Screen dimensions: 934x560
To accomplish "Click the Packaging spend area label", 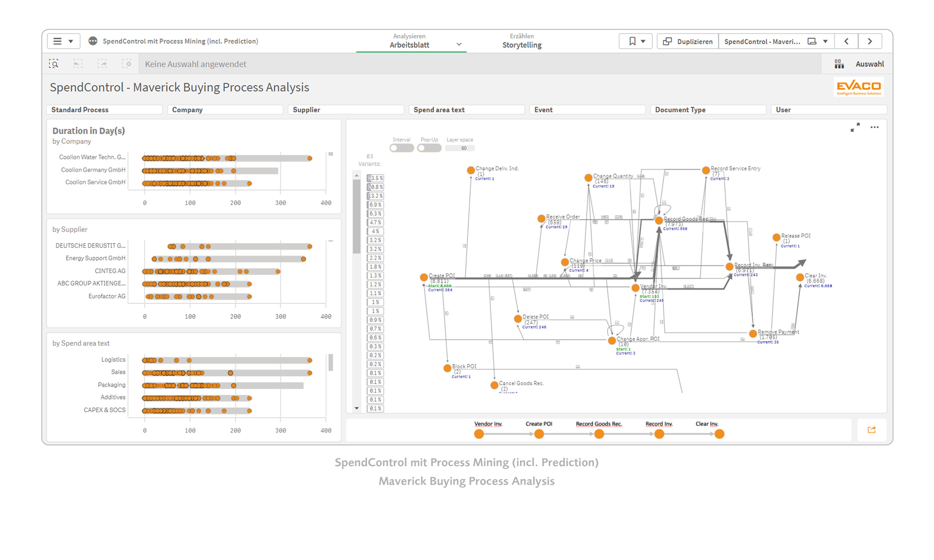I will pyautogui.click(x=111, y=385).
